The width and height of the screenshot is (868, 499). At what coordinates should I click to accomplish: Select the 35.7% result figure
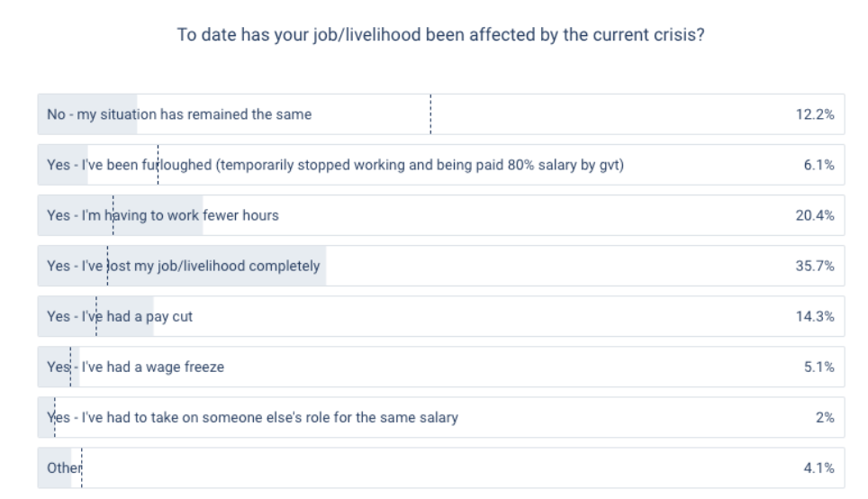point(816,266)
